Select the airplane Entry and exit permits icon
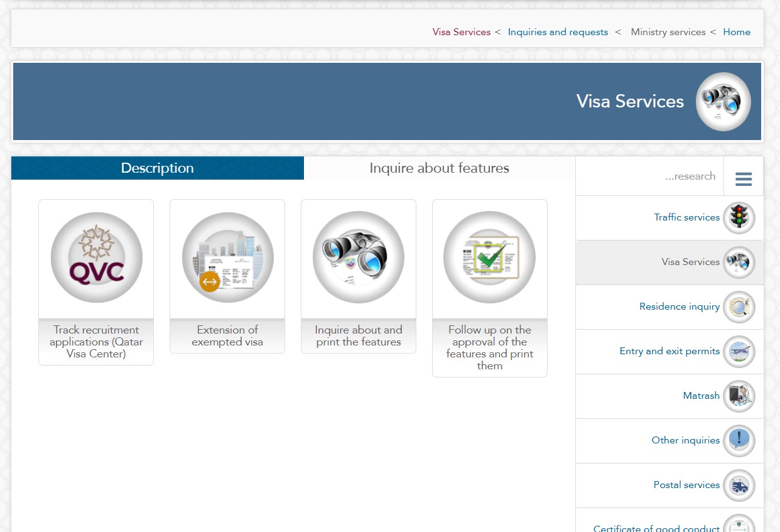Image resolution: width=780 pixels, height=532 pixels. [739, 352]
